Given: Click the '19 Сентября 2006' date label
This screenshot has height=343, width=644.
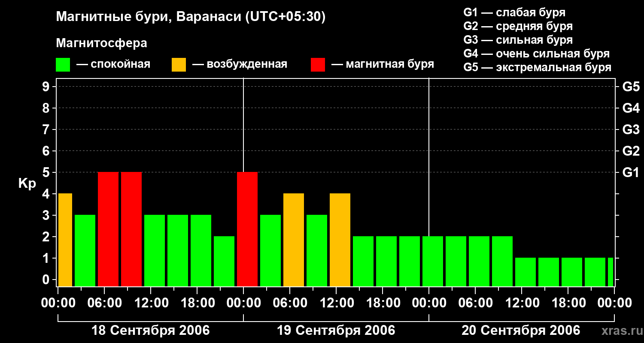Looking at the screenshot, I should [x=336, y=331].
